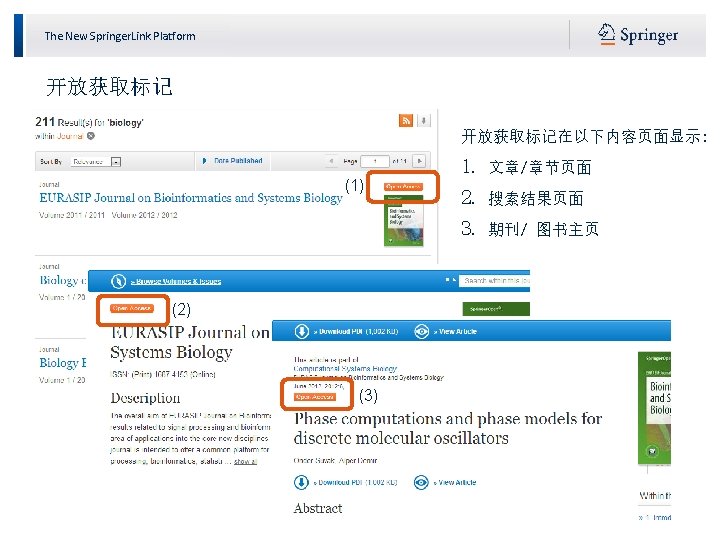
Task: Click the 'Abstract' heading
Action: pos(318,508)
